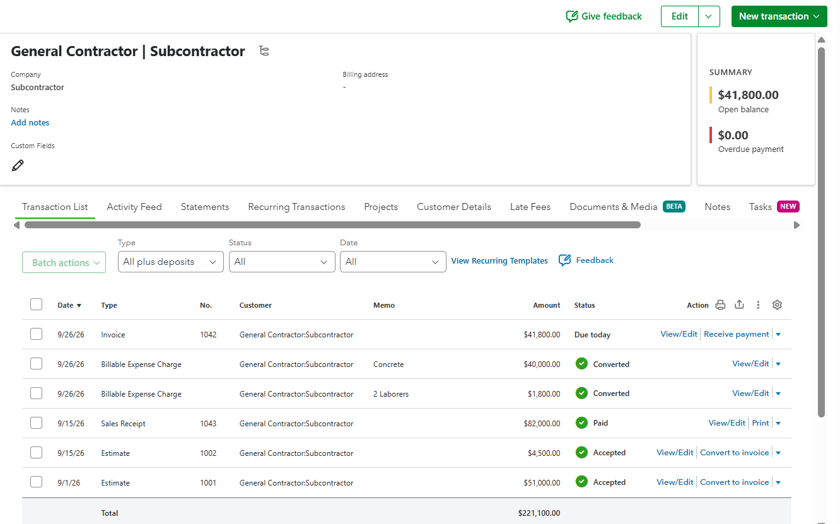The image size is (840, 524).
Task: Click the Give feedback icon at top
Action: point(572,16)
